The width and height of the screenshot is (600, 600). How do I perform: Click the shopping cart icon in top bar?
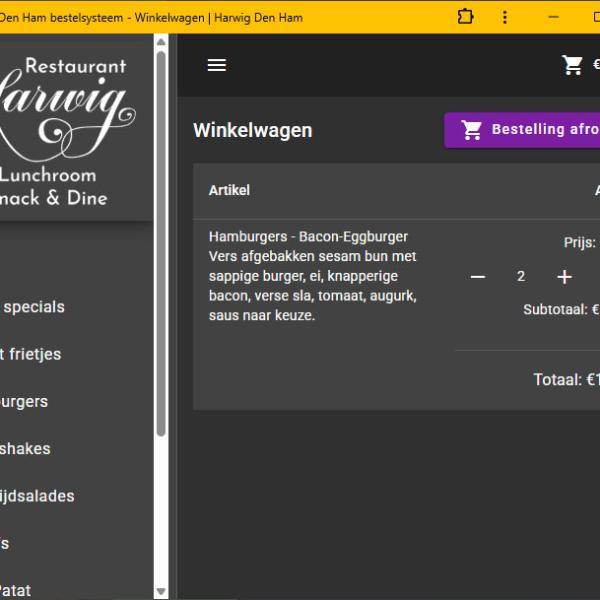[x=572, y=65]
